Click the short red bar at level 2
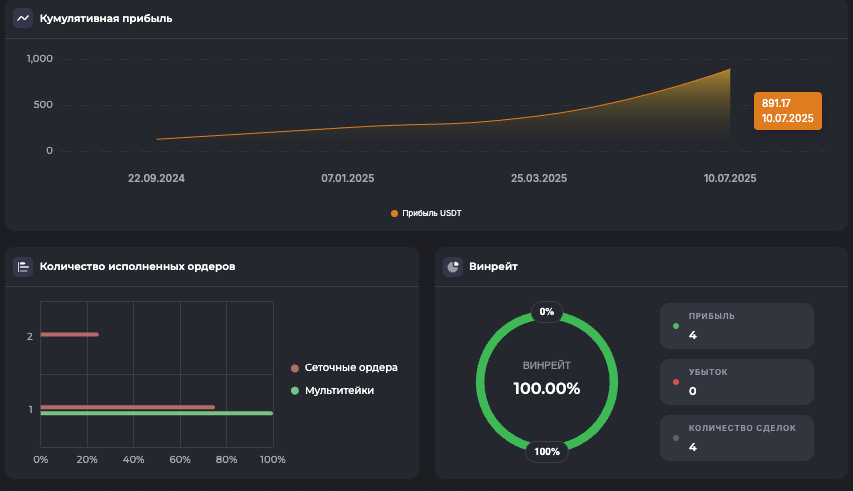Image resolution: width=853 pixels, height=491 pixels. (69, 334)
